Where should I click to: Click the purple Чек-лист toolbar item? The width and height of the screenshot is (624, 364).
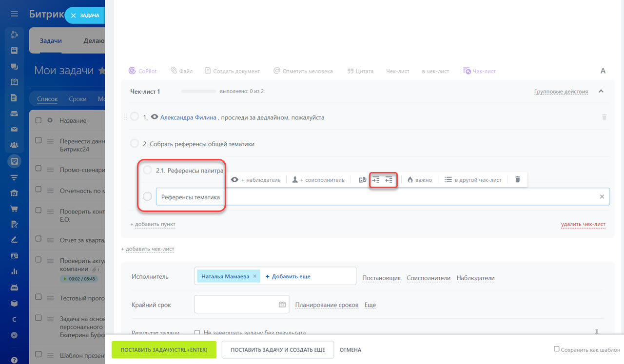(479, 71)
